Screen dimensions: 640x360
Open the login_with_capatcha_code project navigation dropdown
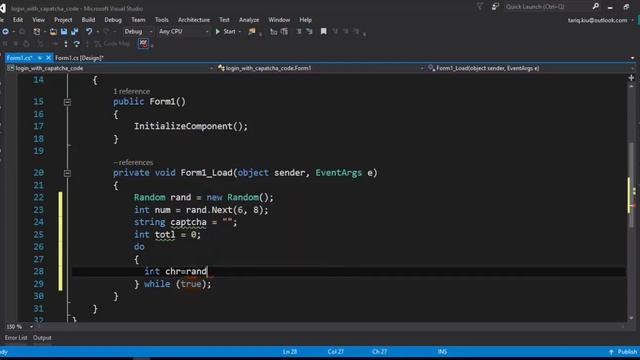(109, 68)
